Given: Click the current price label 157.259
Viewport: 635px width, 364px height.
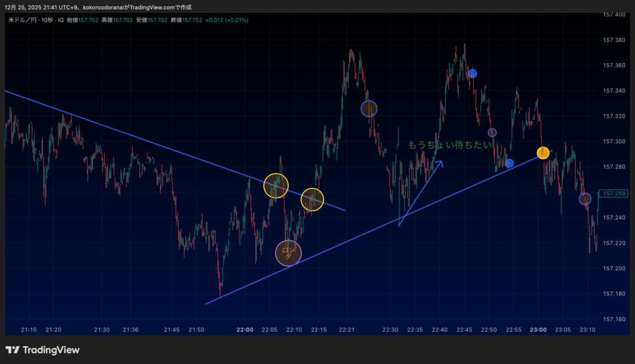Looking at the screenshot, I should pos(613,193).
